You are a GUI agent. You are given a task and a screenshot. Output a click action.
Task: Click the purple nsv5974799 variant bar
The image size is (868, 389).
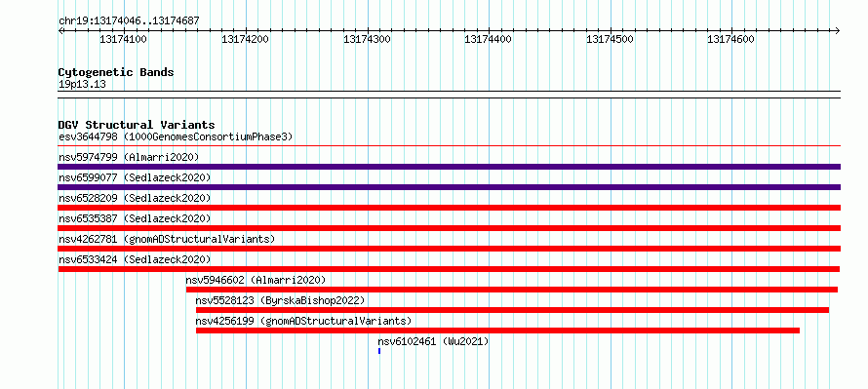click(x=449, y=167)
